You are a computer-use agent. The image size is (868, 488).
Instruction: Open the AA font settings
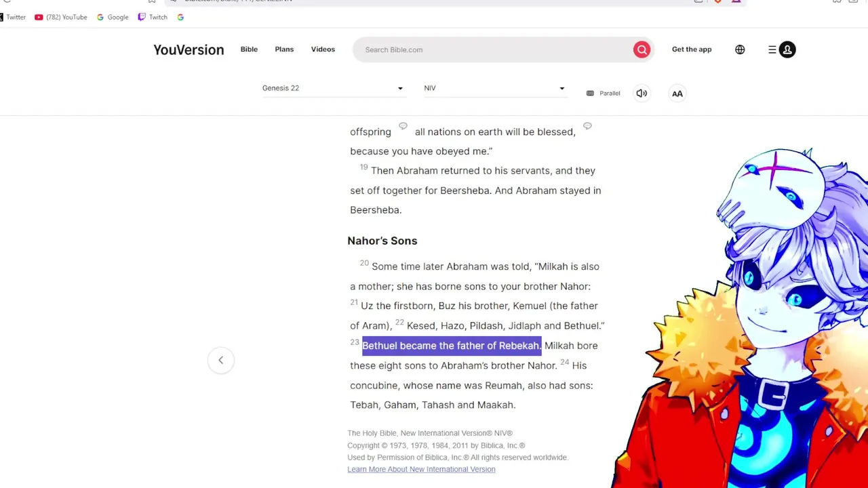pos(677,94)
